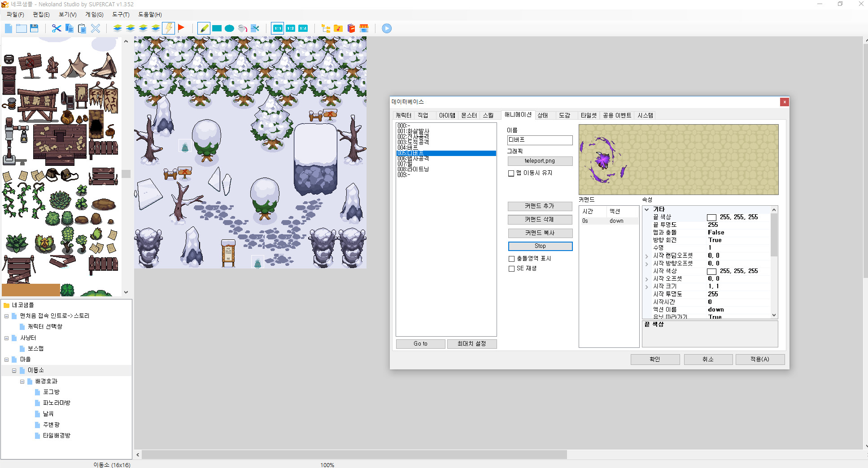The width and height of the screenshot is (868, 468).
Task: Enable the 충돌영역 표시 checkbox
Action: [x=511, y=258]
